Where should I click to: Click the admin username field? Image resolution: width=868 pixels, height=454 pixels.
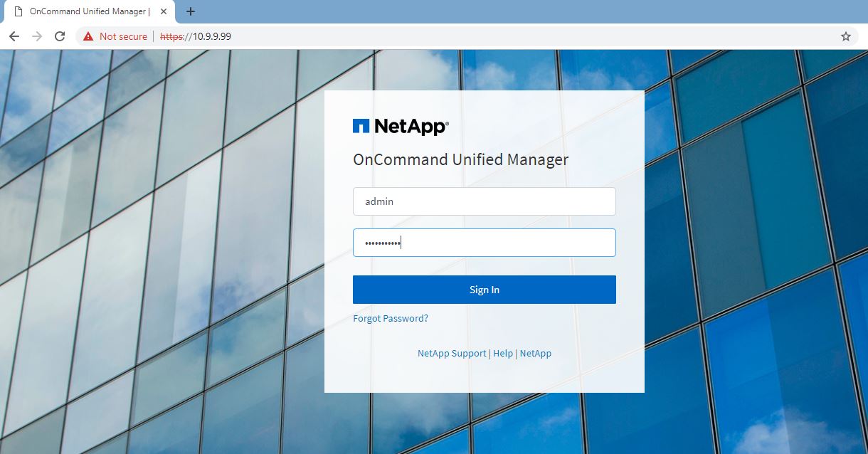tap(484, 201)
